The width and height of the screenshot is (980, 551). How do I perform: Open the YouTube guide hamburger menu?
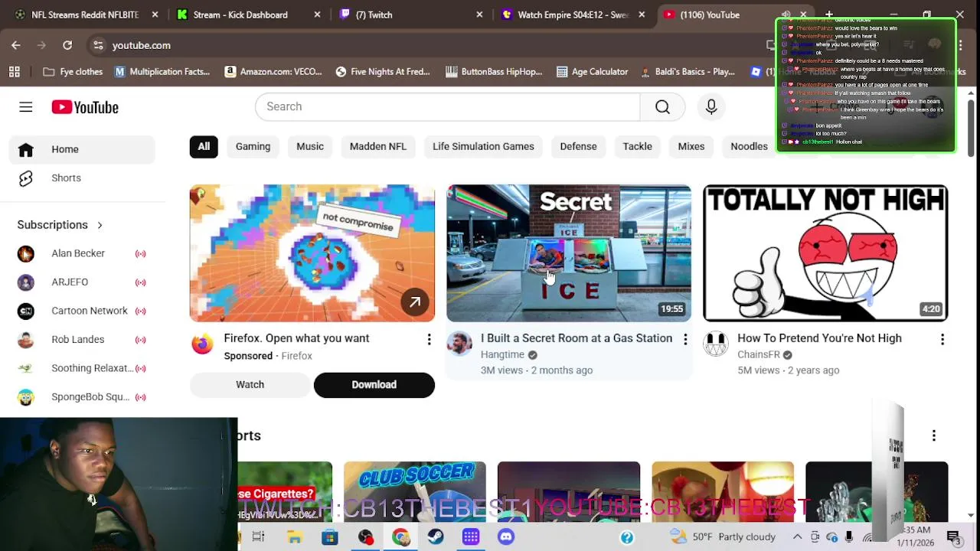click(25, 107)
